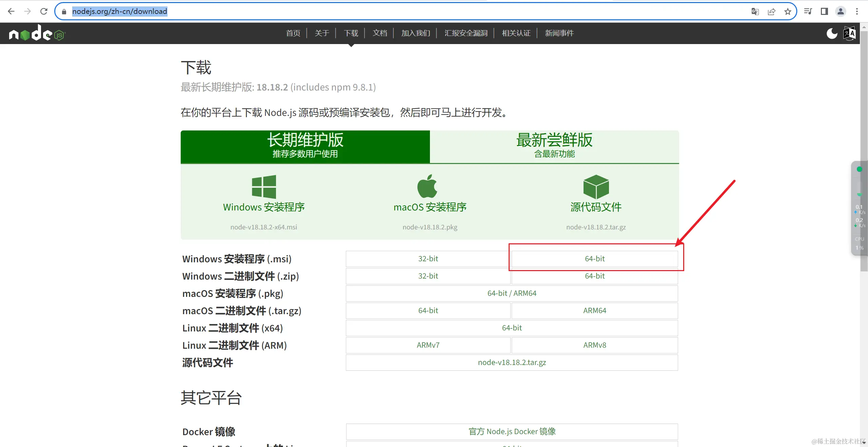This screenshot has height=447, width=868.
Task: Open the media control playlist icon
Action: 808,12
